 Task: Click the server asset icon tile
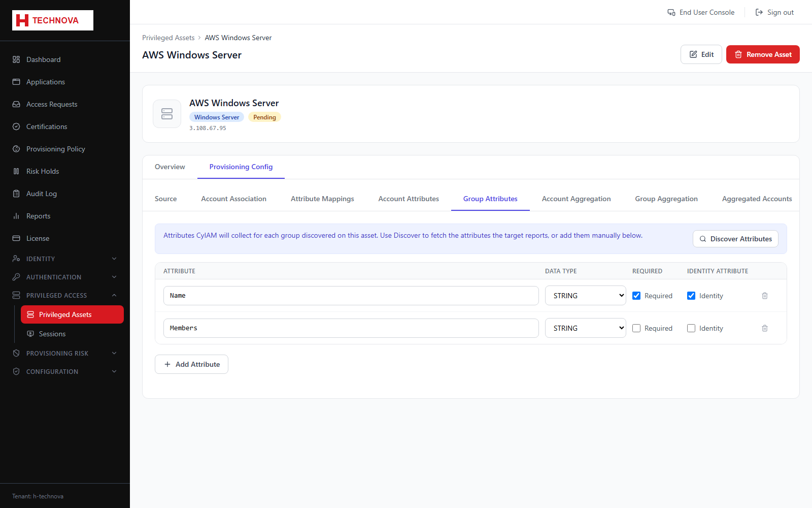167,114
